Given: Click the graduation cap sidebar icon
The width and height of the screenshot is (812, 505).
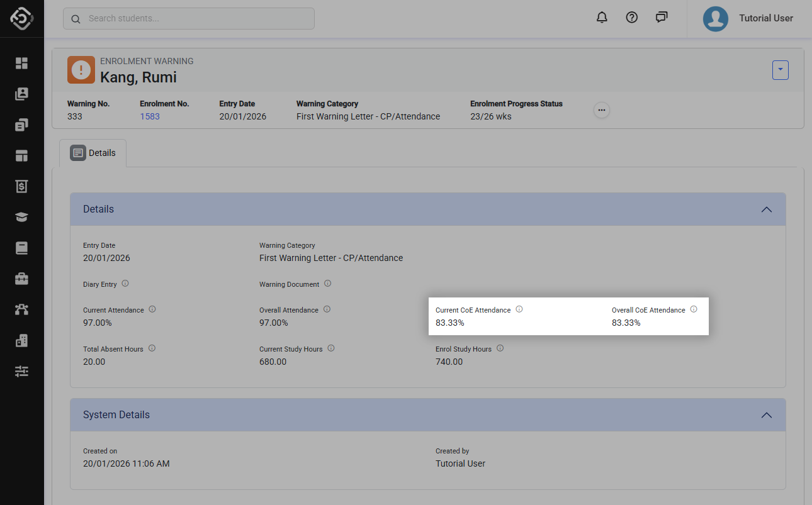Looking at the screenshot, I should pos(22,217).
